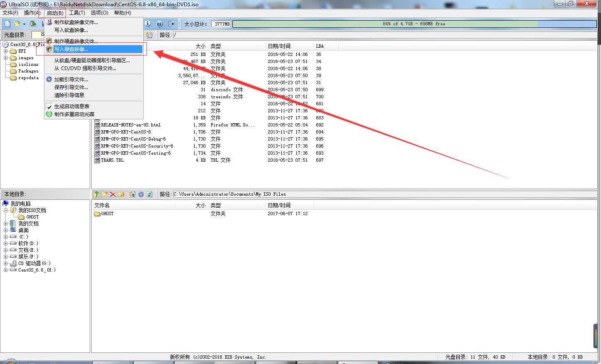Click the red X delete icon in local toolbar
601x364 pixels.
point(113,194)
